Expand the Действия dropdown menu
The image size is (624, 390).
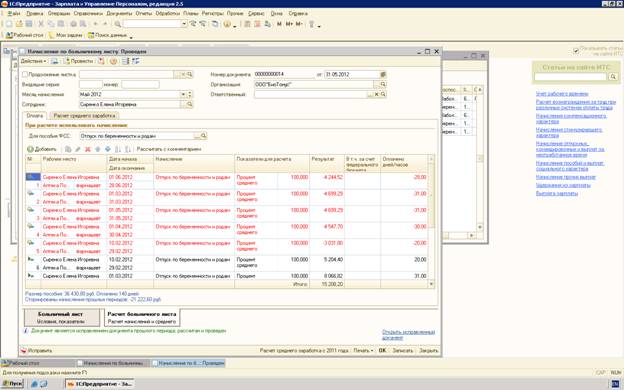(x=33, y=61)
